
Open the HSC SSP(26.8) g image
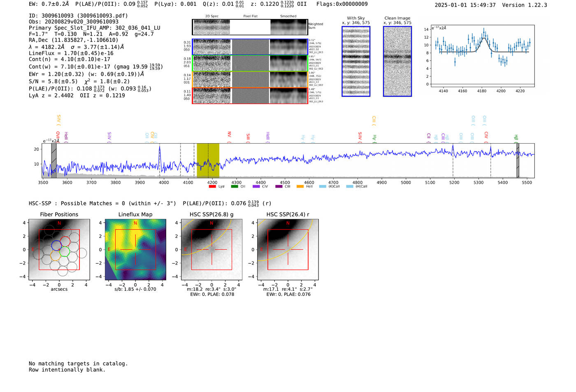click(211, 250)
